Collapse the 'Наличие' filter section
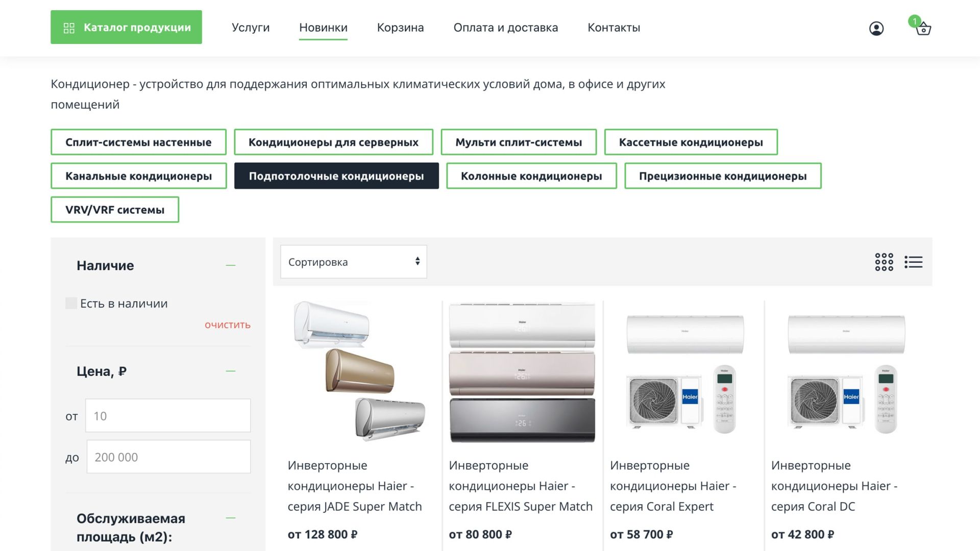 231,265
